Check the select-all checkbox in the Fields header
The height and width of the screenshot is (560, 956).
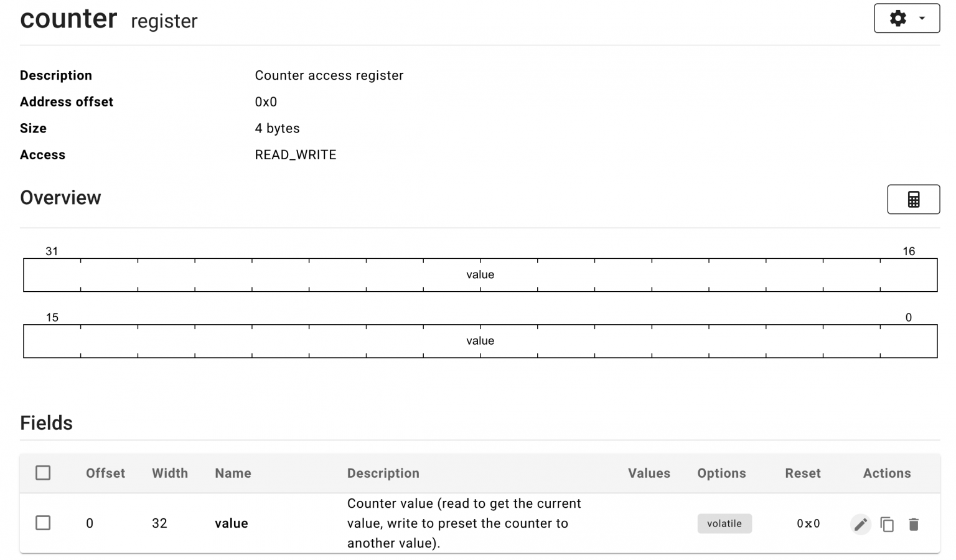tap(43, 473)
